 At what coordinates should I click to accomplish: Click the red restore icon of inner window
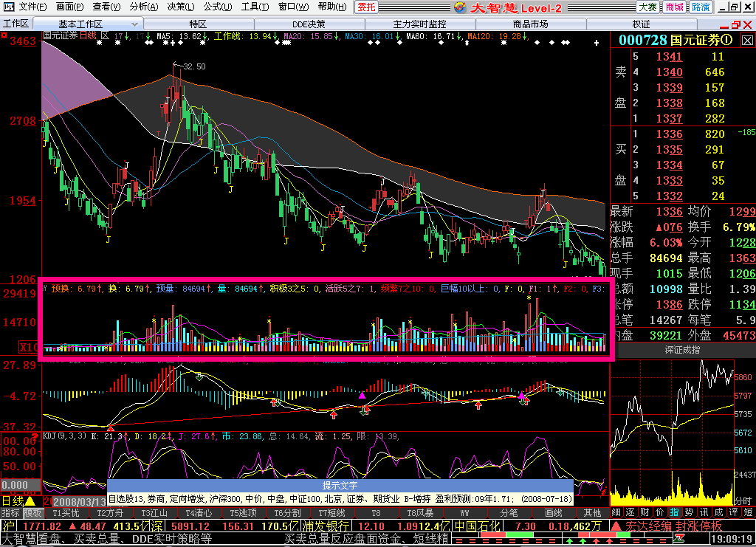(736, 24)
